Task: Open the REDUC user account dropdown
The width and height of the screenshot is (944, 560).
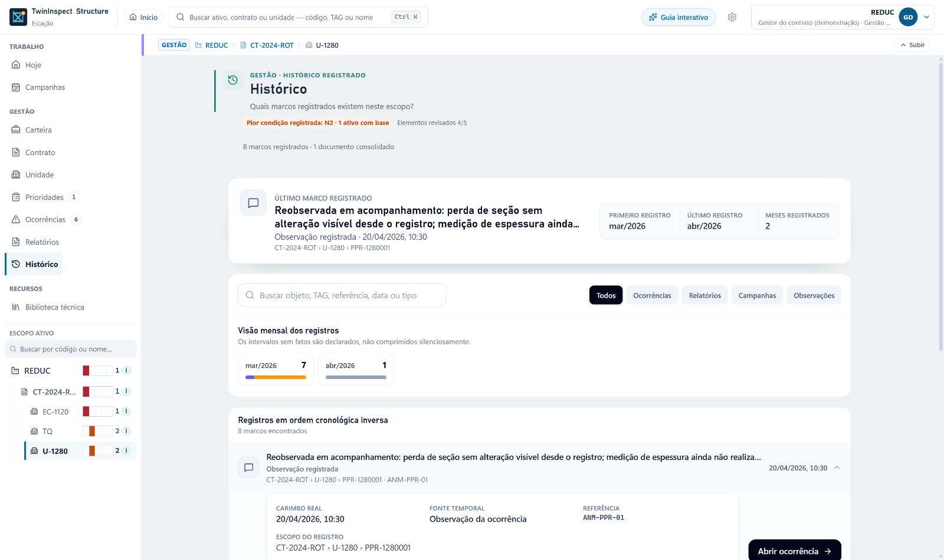Action: [x=843, y=17]
